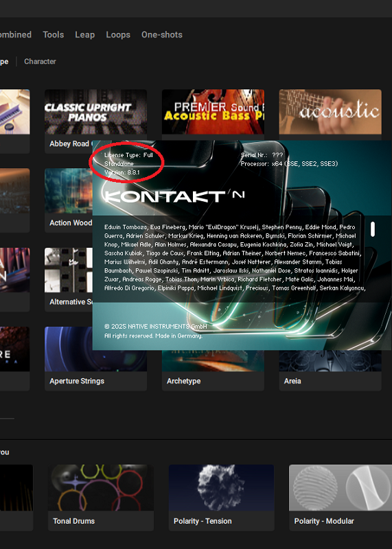
Task: Open the One-shots tab
Action: [x=162, y=35]
